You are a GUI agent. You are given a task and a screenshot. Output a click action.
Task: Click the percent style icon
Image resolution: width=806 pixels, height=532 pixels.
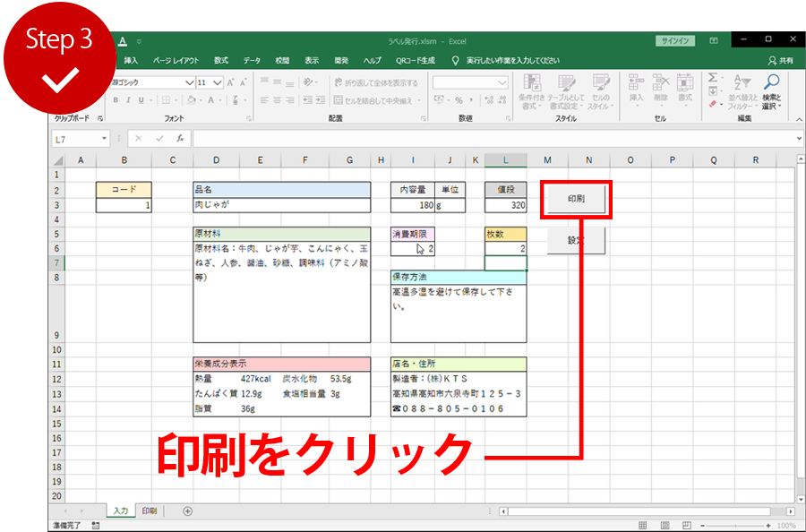[459, 100]
